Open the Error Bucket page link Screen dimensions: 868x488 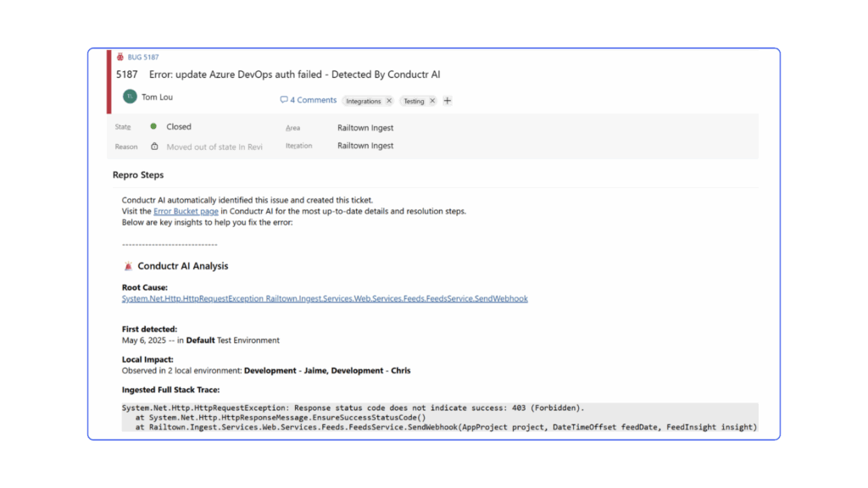point(186,211)
